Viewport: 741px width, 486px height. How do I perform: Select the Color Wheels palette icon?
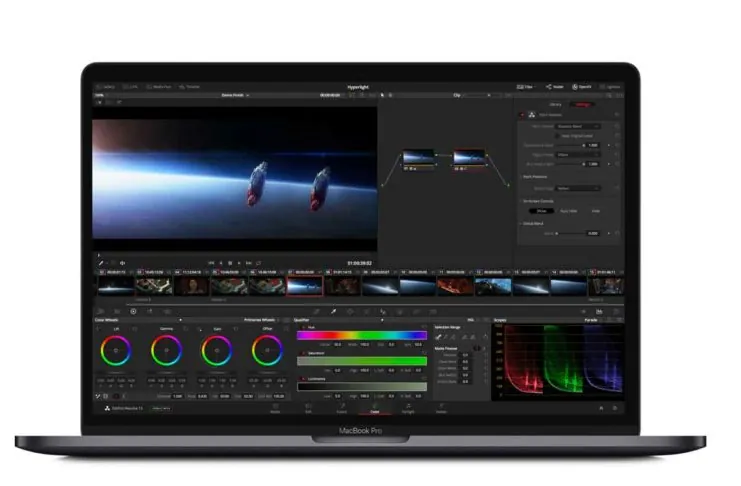133,312
